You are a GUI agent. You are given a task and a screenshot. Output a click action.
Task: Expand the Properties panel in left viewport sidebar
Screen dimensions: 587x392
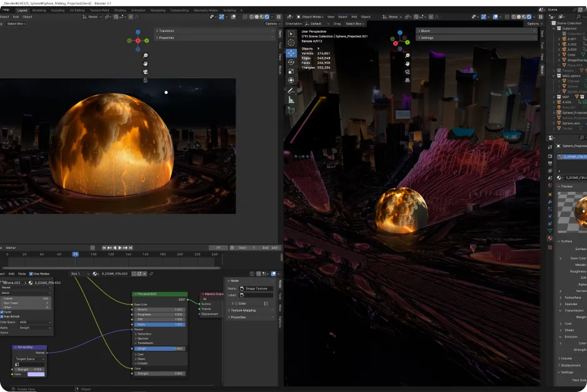pyautogui.click(x=215, y=38)
